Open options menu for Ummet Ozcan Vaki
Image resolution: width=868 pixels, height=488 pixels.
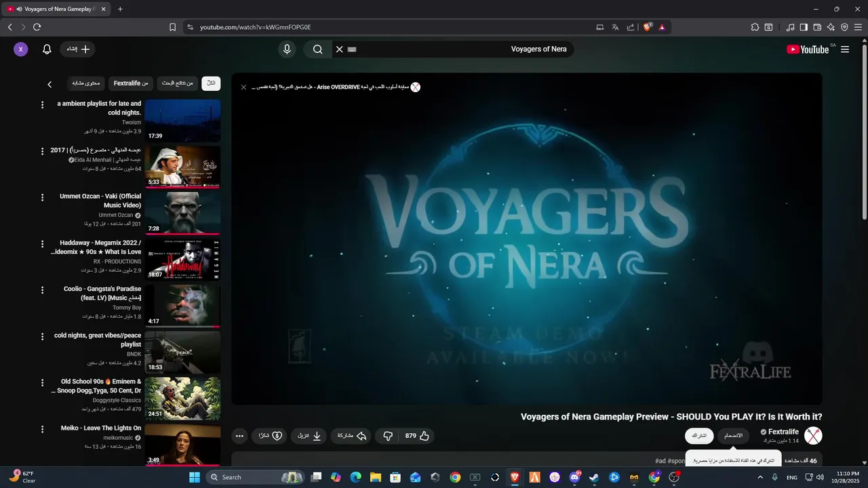click(42, 198)
